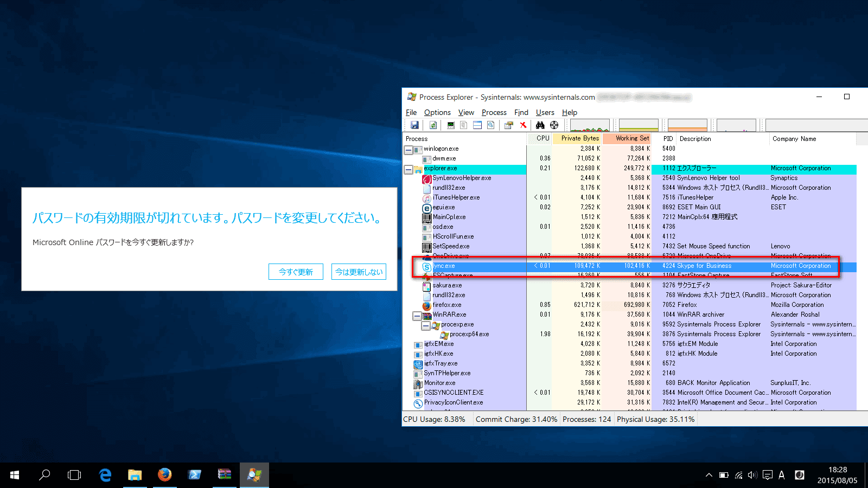868x488 pixels.
Task: Open System Information via the toolbar graph icon
Action: click(451, 125)
